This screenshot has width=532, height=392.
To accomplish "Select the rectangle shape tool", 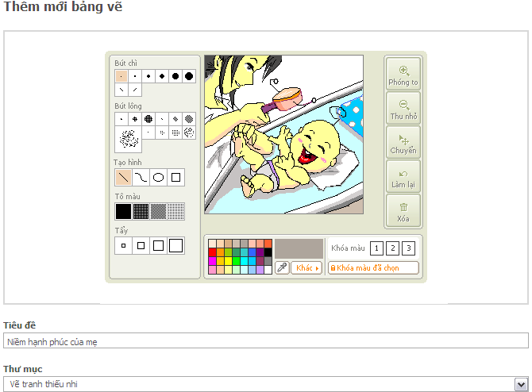I will coord(176,177).
